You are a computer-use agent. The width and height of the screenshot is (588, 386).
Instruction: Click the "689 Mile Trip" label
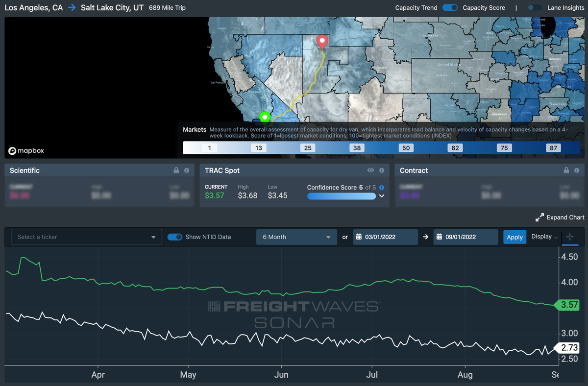click(x=167, y=8)
